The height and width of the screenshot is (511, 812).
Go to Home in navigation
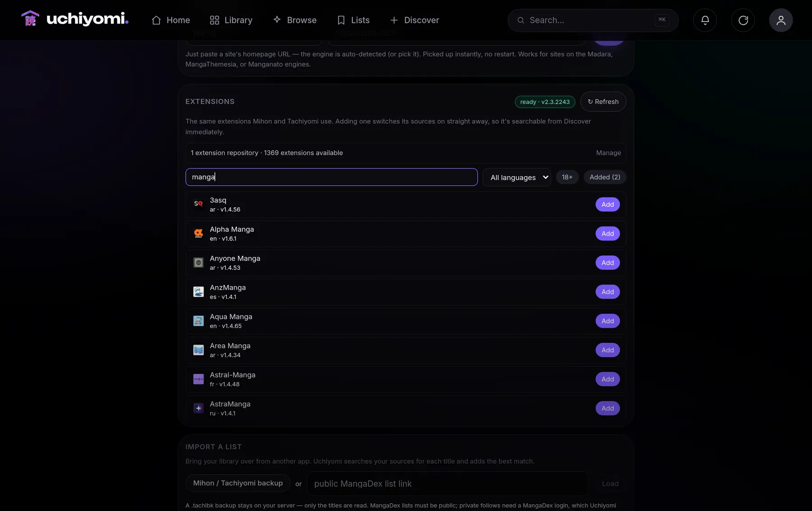click(171, 20)
